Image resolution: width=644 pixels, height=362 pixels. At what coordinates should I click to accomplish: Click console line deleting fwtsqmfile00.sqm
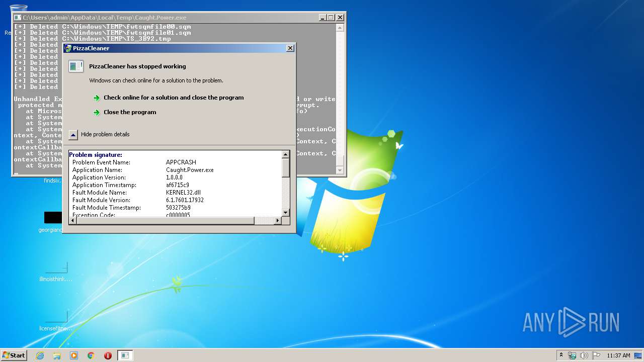click(x=102, y=27)
